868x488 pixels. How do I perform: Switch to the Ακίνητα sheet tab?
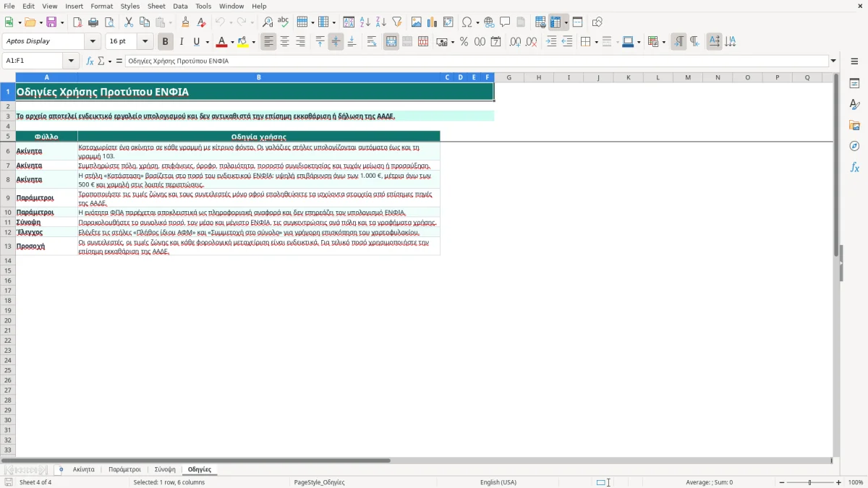point(84,470)
